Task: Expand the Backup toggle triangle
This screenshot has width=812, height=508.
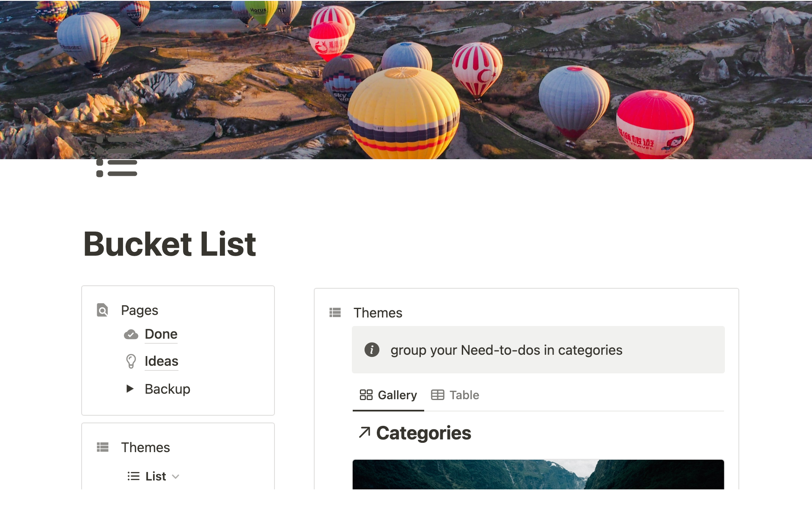Action: coord(130,389)
